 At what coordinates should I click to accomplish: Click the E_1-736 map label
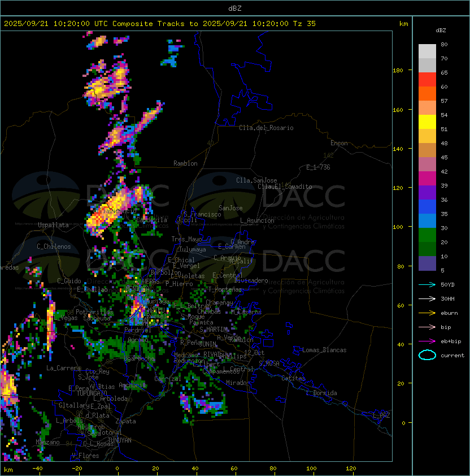(318, 167)
